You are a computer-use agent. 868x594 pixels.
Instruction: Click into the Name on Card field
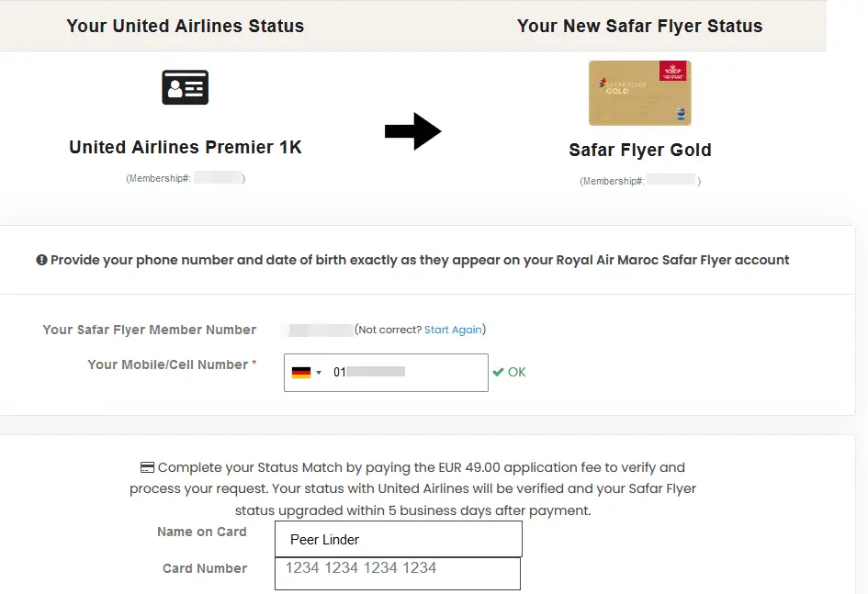tap(398, 539)
